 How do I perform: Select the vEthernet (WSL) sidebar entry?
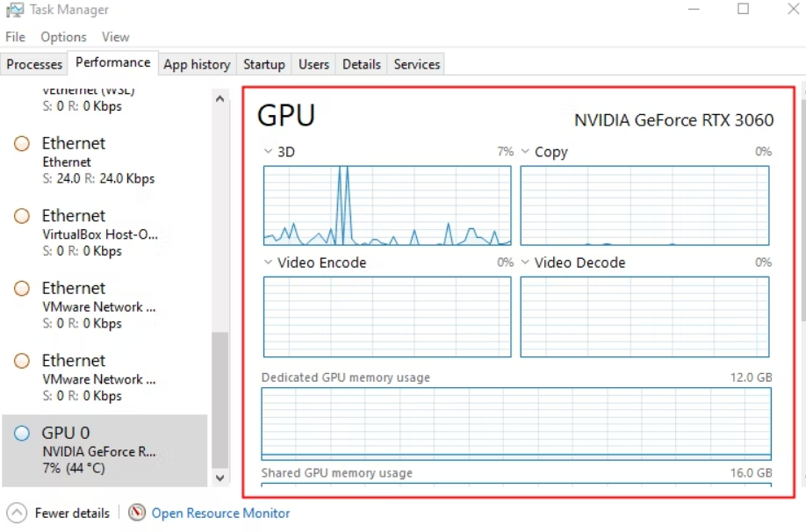(104, 101)
